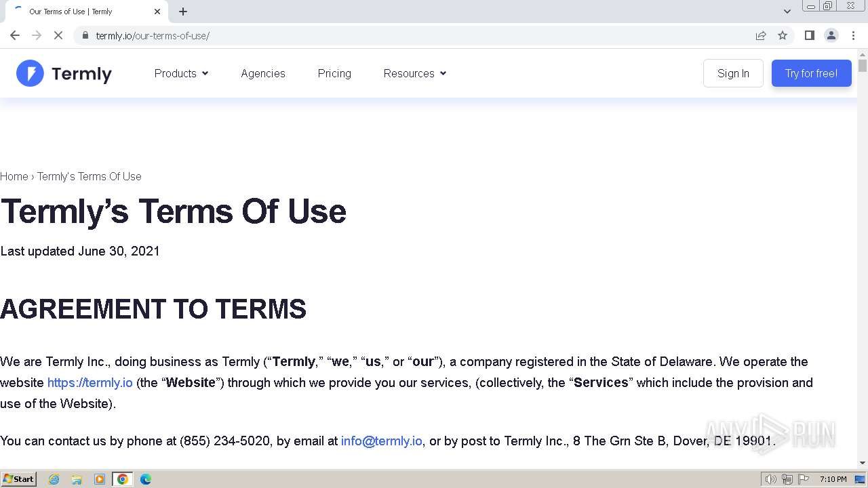Screen dimensions: 868x488
Task: Email info@termly.io link
Action: coord(381,441)
